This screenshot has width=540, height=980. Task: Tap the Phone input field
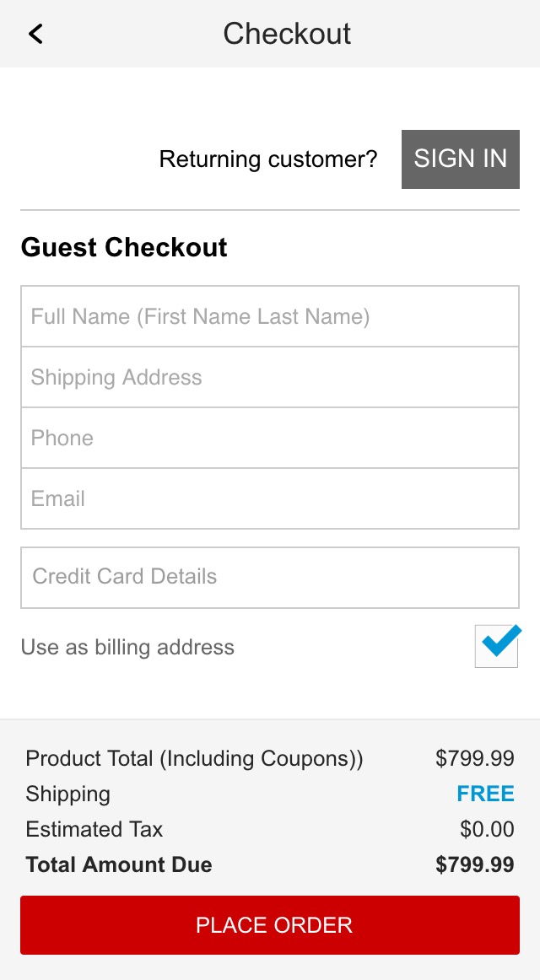pyautogui.click(x=270, y=438)
